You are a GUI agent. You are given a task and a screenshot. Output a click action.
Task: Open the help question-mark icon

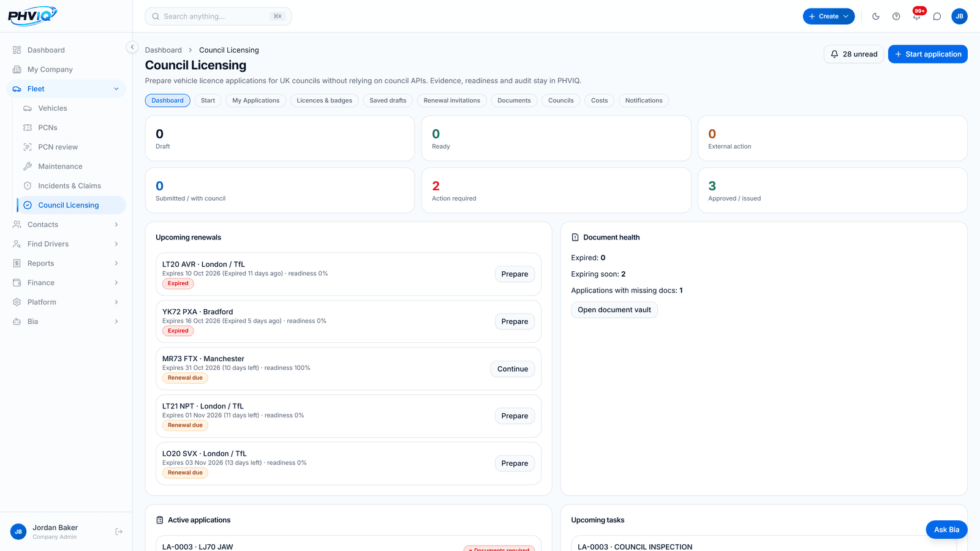[896, 17]
